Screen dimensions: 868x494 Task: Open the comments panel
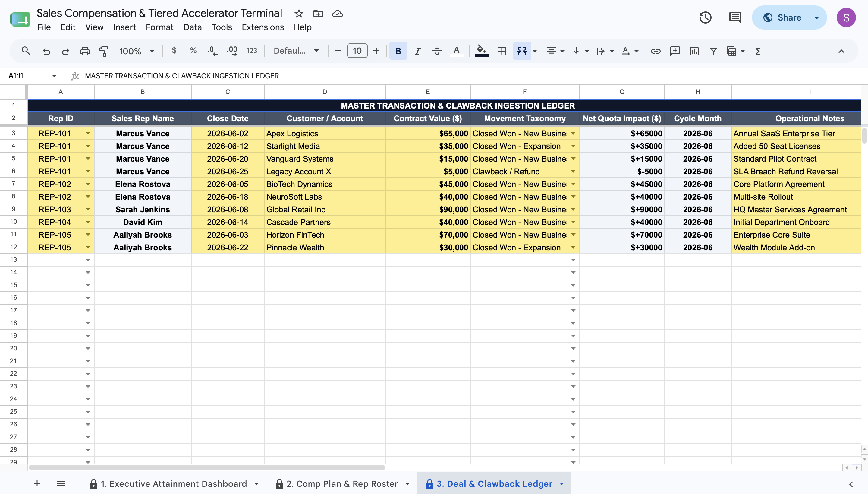pos(735,17)
